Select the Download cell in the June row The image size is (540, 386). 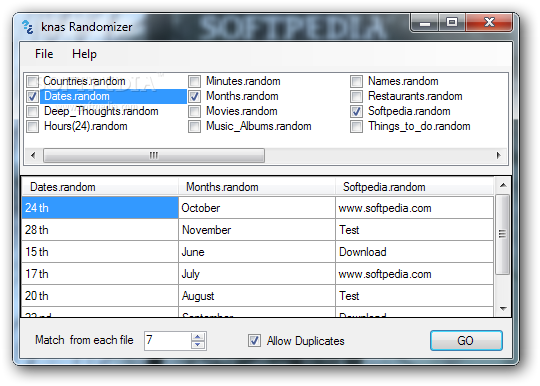pyautogui.click(x=415, y=252)
